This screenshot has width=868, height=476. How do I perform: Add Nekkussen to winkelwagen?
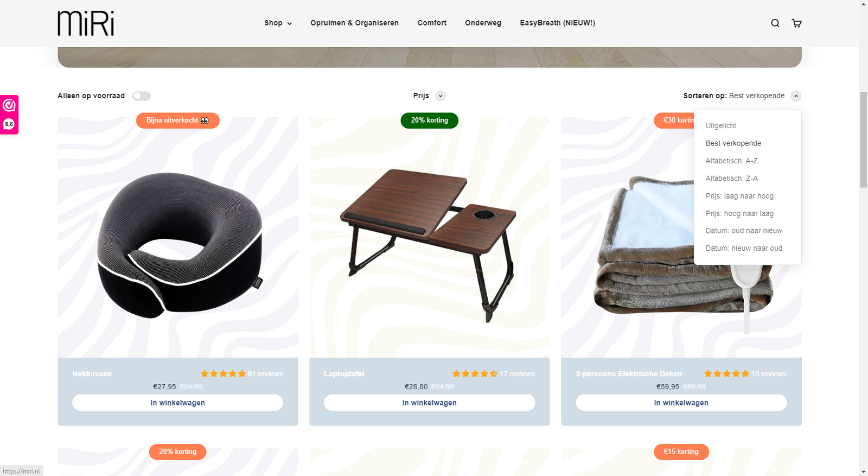[x=177, y=403]
